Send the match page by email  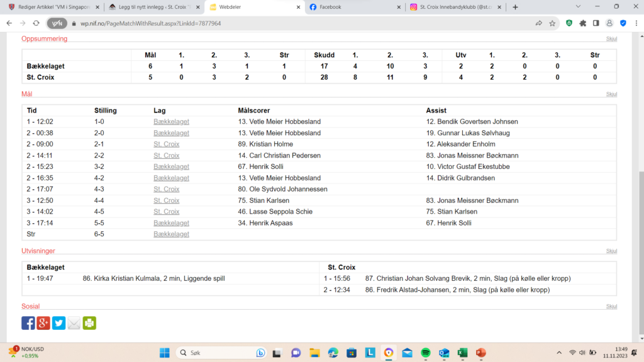point(74,323)
